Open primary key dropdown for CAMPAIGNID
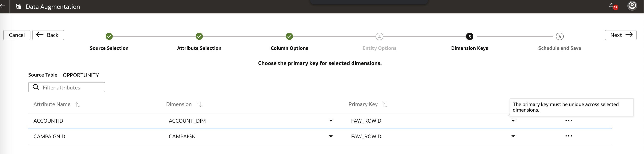Viewport: 644px width, 154px height. point(513,136)
